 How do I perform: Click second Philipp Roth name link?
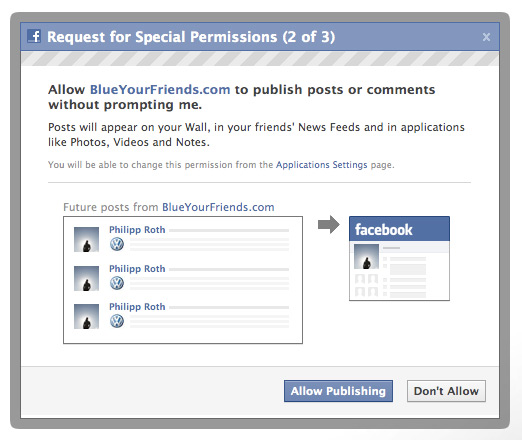(x=137, y=269)
